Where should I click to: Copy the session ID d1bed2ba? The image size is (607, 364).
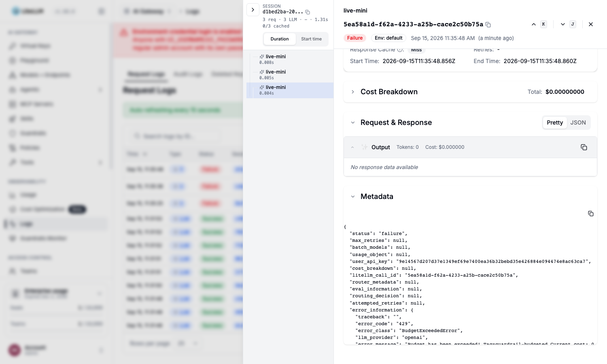click(308, 12)
